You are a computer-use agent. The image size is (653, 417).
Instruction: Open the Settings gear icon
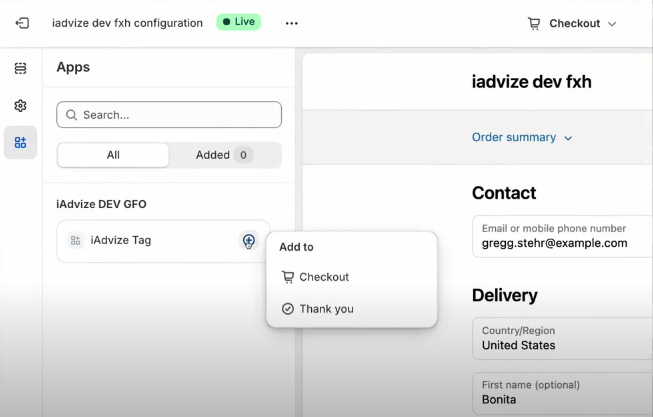click(20, 106)
